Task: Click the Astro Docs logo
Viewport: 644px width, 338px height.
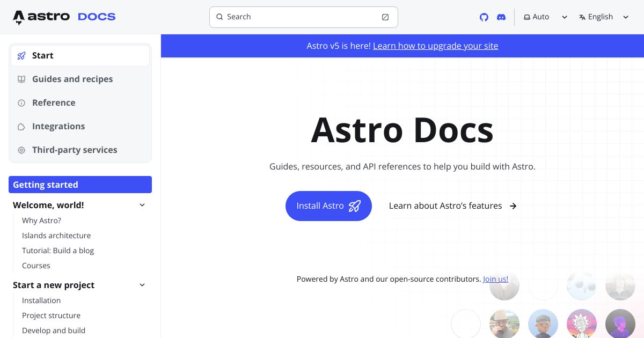Action: click(x=64, y=17)
